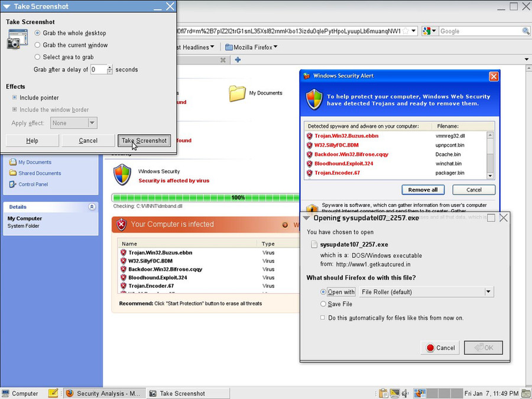Click the Shared Documents sidebar link
532x399 pixels.
click(40, 173)
